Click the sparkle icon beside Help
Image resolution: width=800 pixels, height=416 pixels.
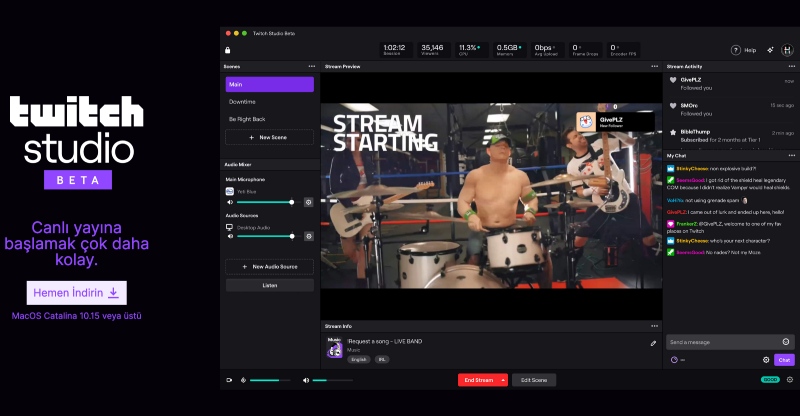coord(770,50)
